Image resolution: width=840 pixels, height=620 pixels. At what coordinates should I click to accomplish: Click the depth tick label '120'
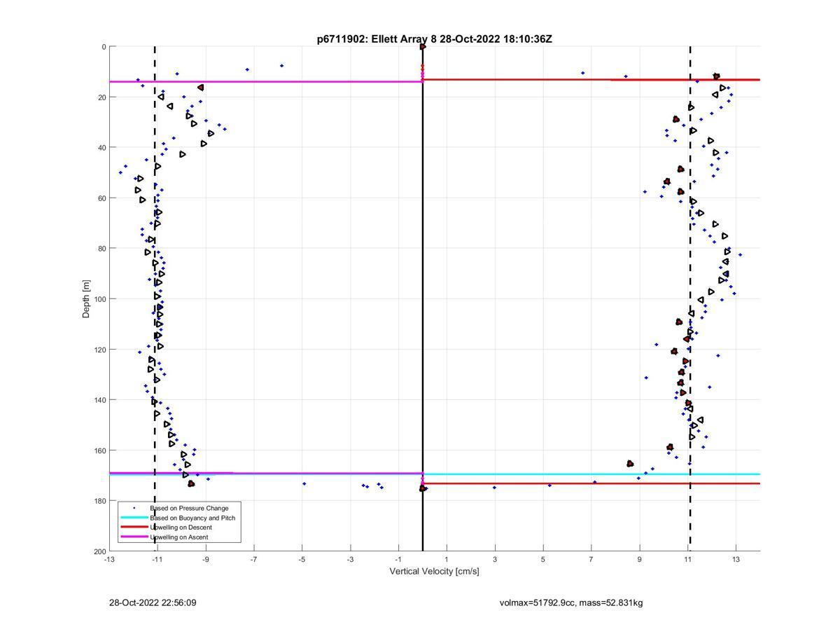[x=100, y=350]
